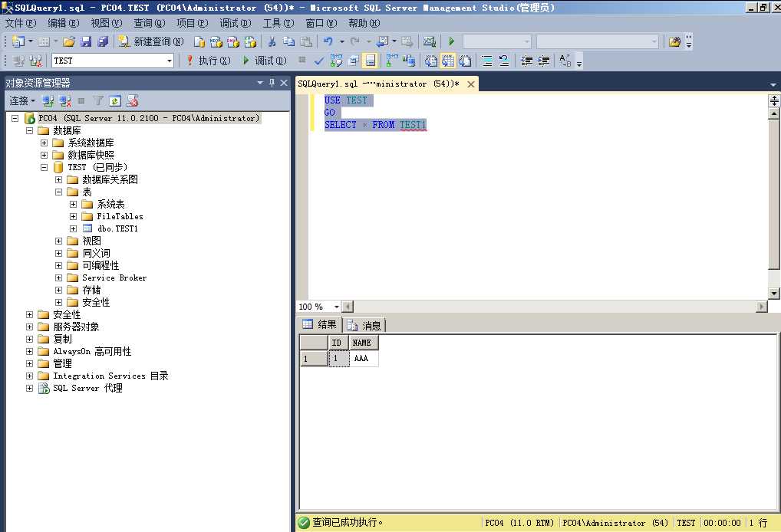
Task: Close the Object Explorer panel
Action: click(x=284, y=83)
